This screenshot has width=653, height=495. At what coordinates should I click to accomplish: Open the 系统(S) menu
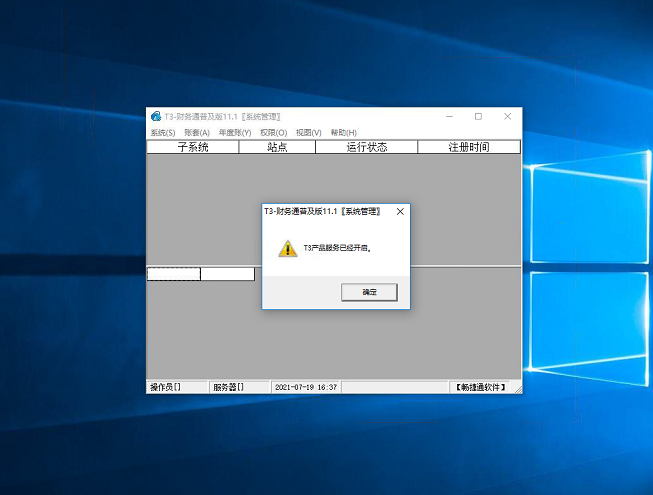[x=163, y=132]
